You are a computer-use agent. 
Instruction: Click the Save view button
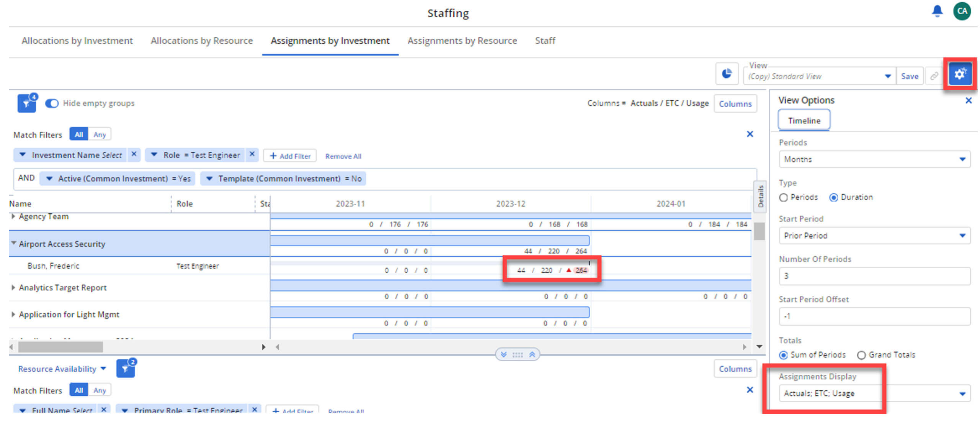click(910, 76)
